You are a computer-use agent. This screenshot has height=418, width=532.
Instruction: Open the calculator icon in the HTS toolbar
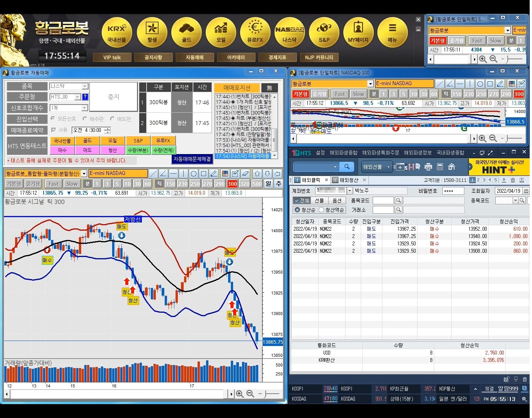[x=440, y=167]
